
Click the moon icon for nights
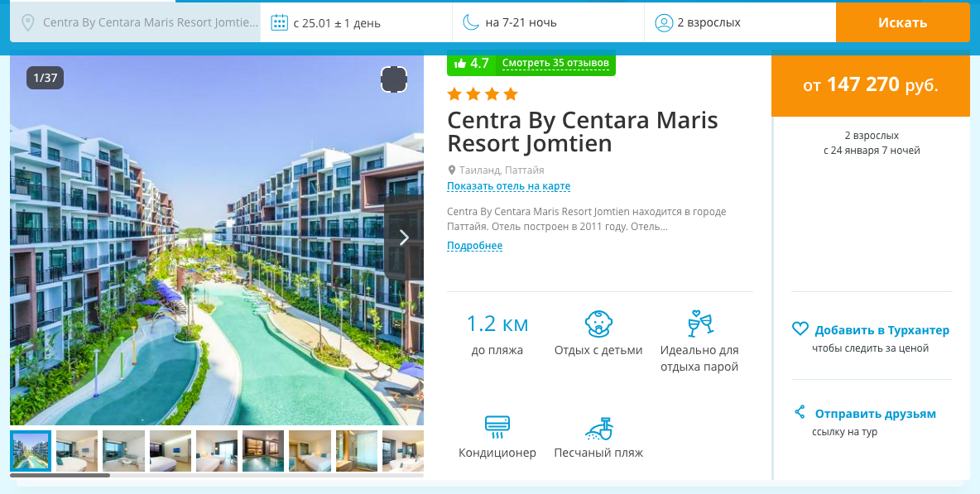point(471,22)
